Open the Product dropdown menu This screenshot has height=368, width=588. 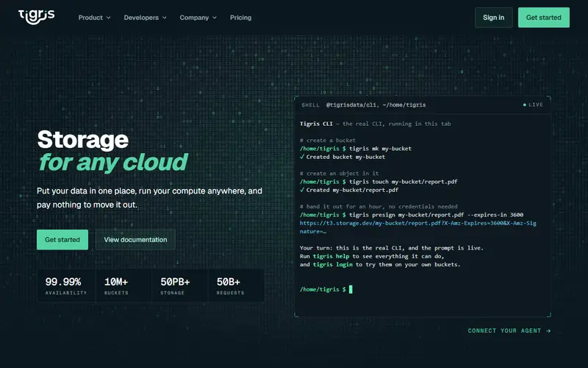[95, 18]
